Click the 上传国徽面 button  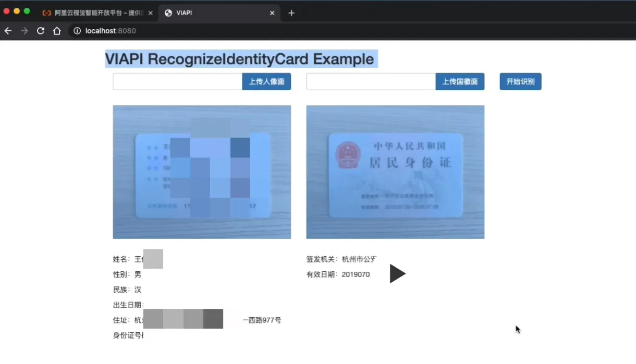click(460, 82)
